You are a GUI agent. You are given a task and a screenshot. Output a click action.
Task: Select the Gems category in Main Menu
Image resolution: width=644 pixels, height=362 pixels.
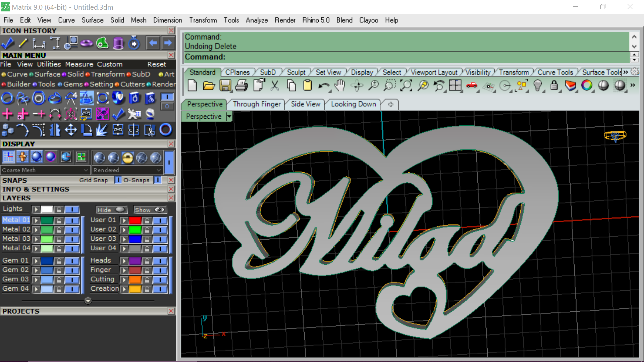click(x=73, y=84)
